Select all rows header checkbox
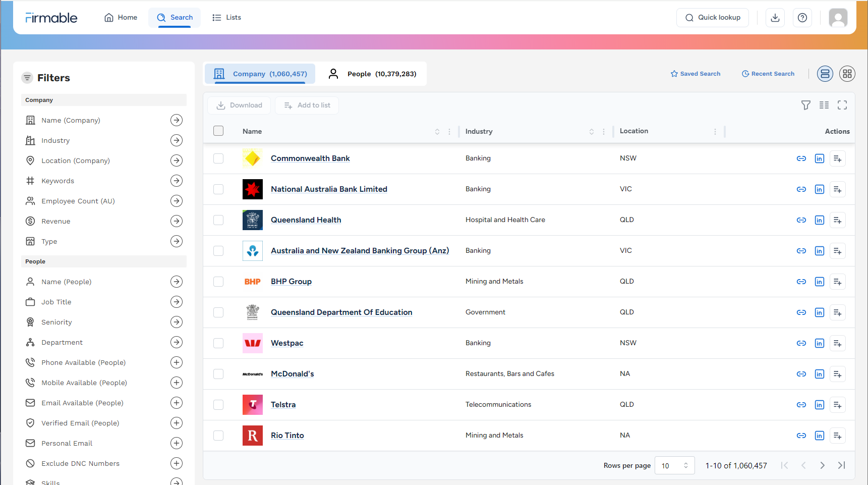 point(218,131)
